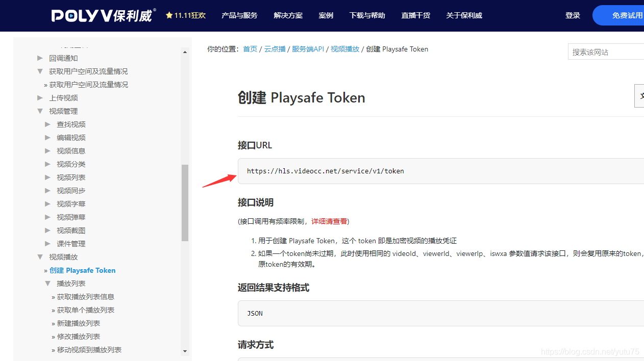The height and width of the screenshot is (361, 644).
Task: Click the 登录 link
Action: (x=573, y=15)
